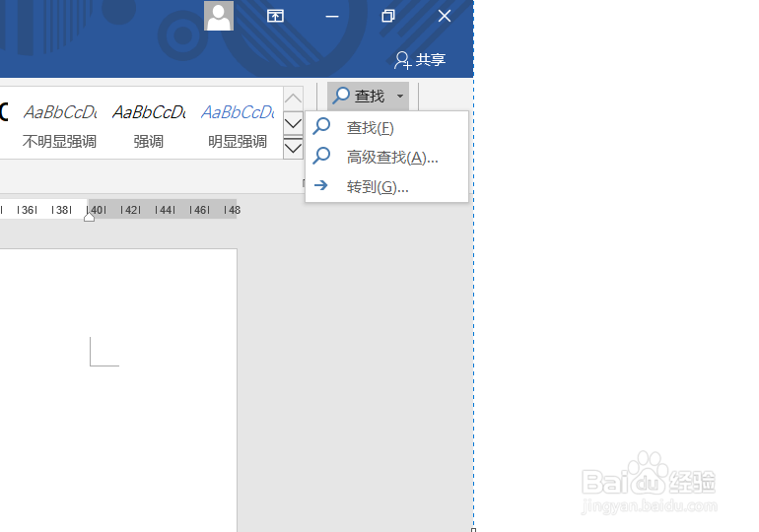Click the Find (查找) ribbon button
Viewport: 759px width, 532px height.
(x=359, y=96)
